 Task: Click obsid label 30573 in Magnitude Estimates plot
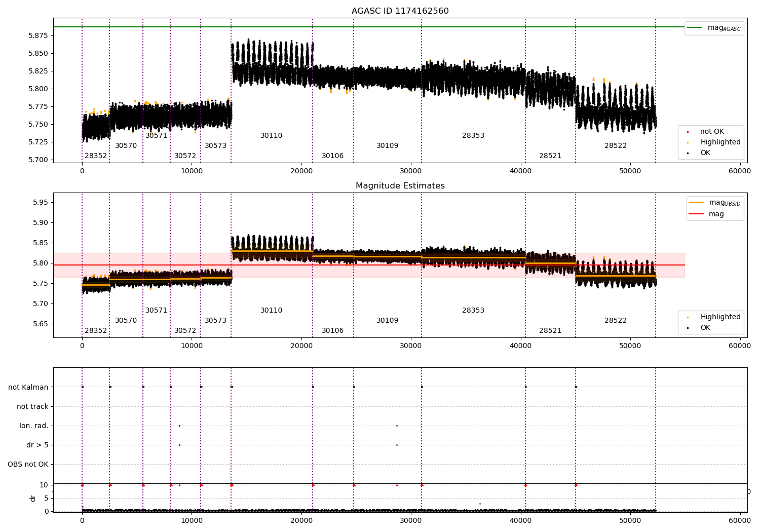click(x=215, y=321)
